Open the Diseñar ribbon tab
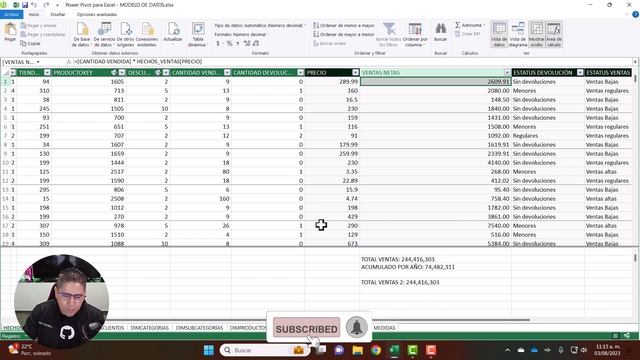The image size is (640, 360). coord(58,14)
